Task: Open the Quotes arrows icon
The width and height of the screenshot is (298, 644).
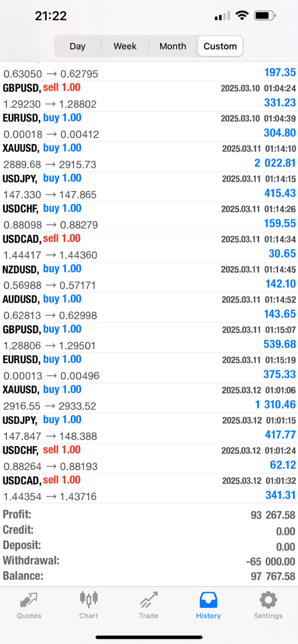Action: 29,600
